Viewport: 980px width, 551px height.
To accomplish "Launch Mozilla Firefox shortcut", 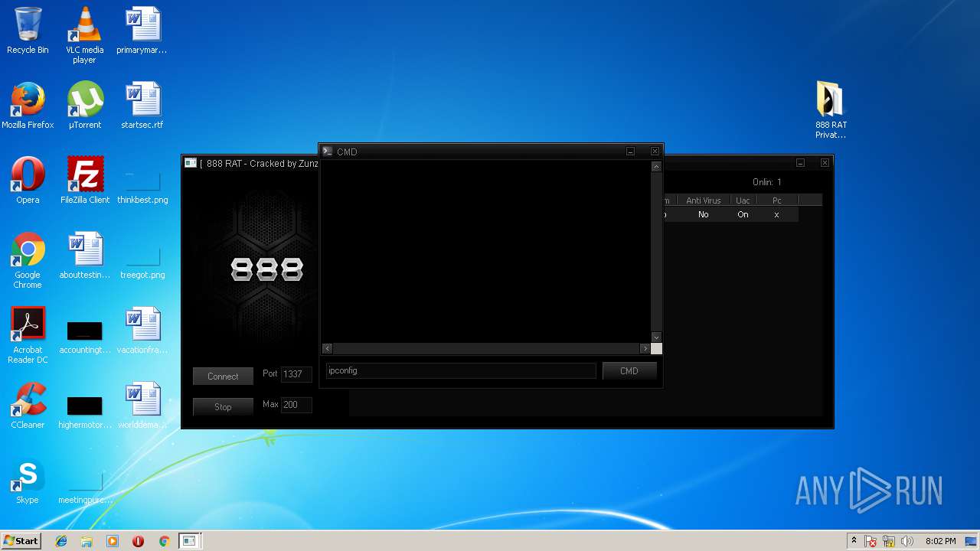I will tap(28, 106).
